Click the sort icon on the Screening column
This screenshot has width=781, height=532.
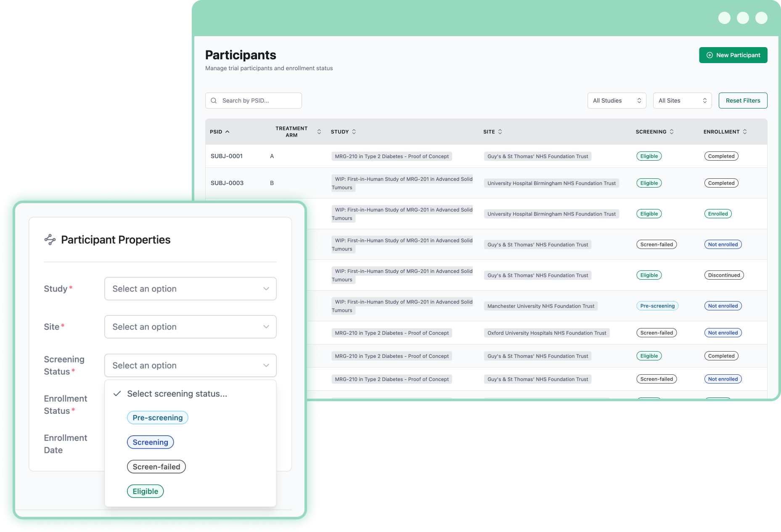pos(672,132)
